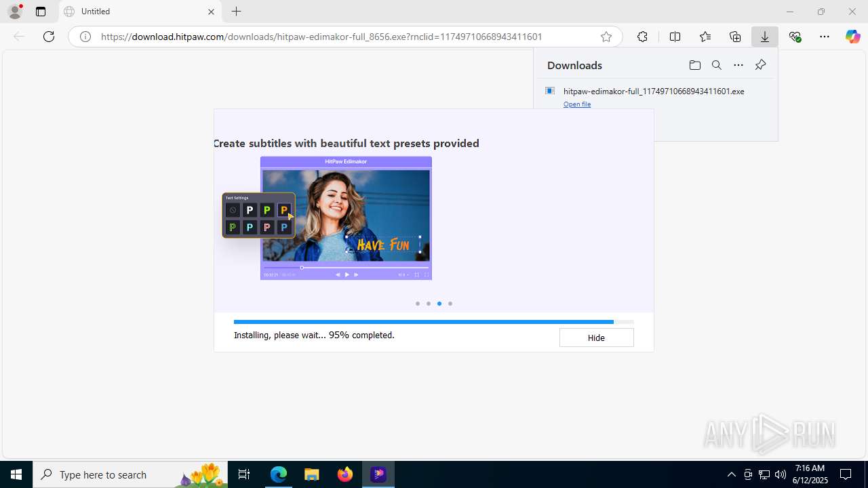Click the Hide button in installer
This screenshot has width=868, height=488.
(x=596, y=338)
